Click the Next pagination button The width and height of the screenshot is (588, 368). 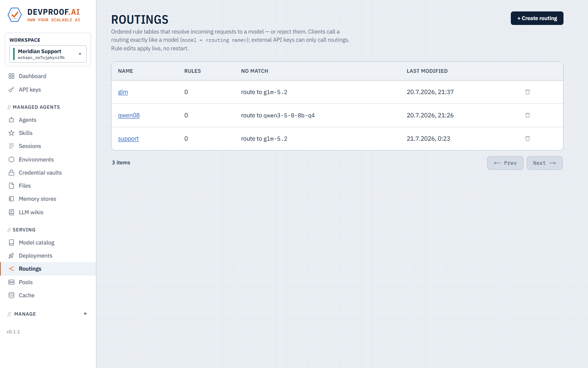click(x=544, y=163)
